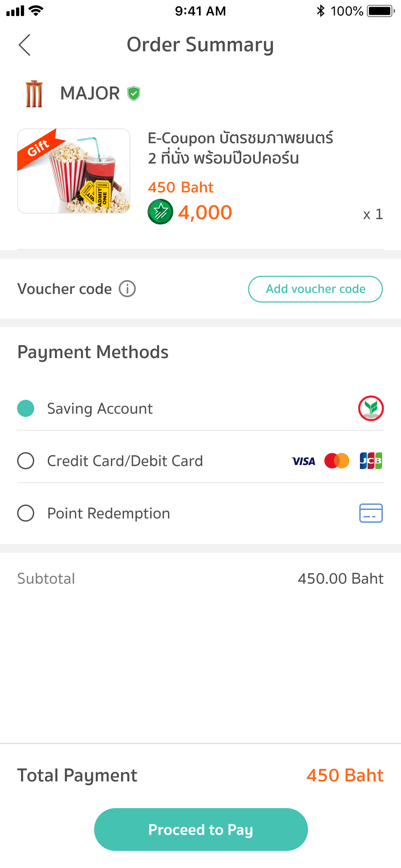The image size is (401, 868).
Task: Click the Major cinema logo
Action: click(x=34, y=94)
